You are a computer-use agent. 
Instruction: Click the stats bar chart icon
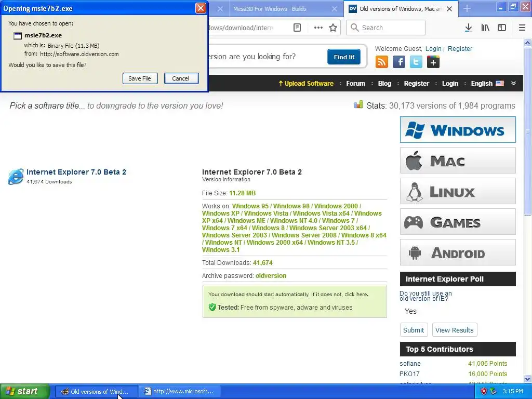[358, 104]
